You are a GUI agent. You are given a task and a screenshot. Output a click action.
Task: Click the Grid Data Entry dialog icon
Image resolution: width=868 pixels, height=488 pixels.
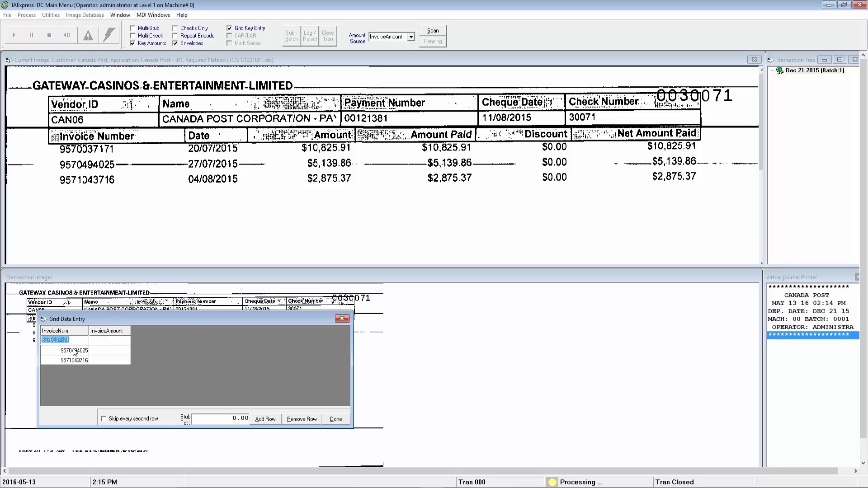coord(43,319)
